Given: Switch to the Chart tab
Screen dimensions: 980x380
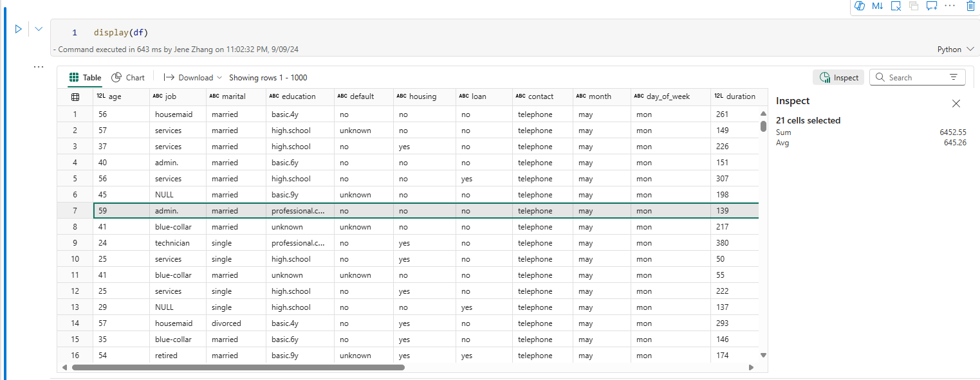Looking at the screenshot, I should point(128,77).
